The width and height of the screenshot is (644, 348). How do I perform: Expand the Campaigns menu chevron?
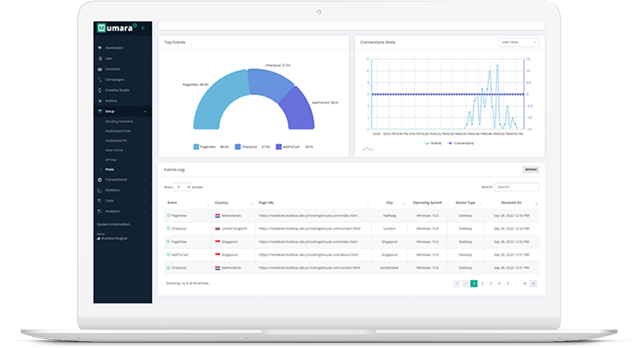coord(145,80)
